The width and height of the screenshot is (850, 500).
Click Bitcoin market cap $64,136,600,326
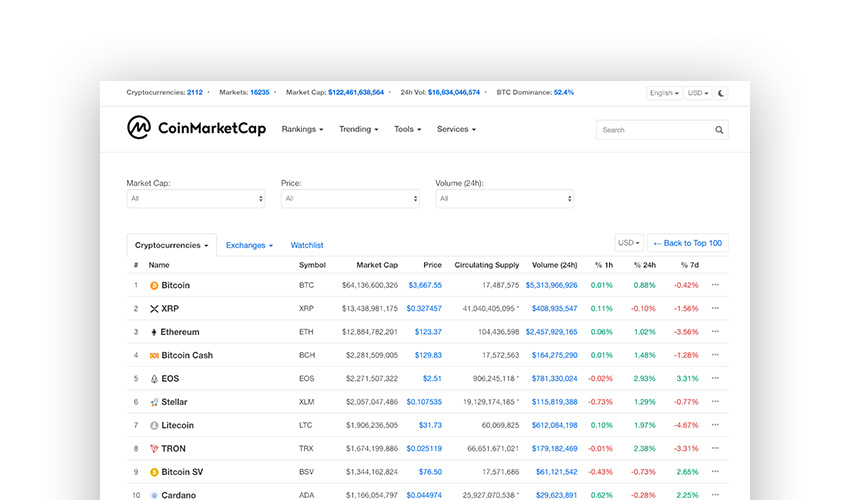click(x=370, y=285)
